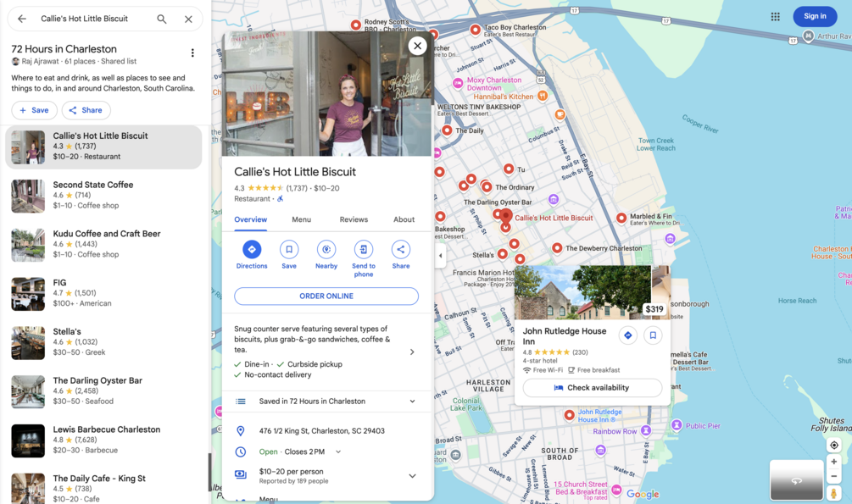Open the three-dot menu for the list
The height and width of the screenshot is (504, 852).
click(x=192, y=53)
